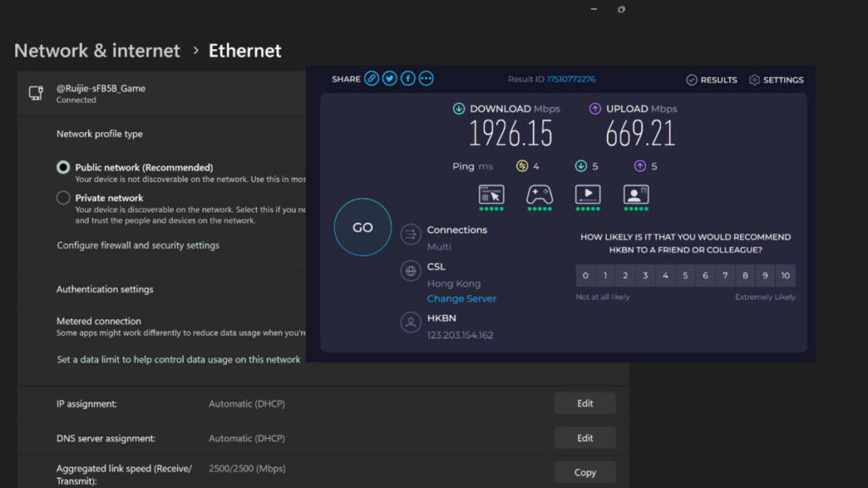The width and height of the screenshot is (868, 488).
Task: Click the upload arrow icon
Action: pyautogui.click(x=595, y=108)
